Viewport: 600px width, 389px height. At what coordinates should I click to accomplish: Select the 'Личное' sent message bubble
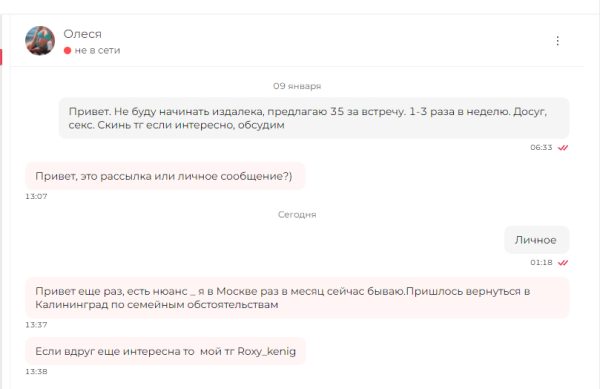(536, 240)
